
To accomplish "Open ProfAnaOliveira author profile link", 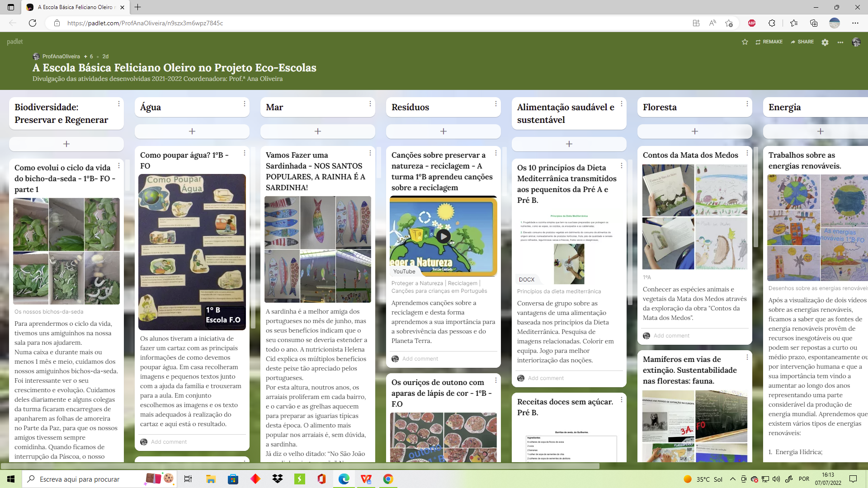I will click(x=61, y=56).
